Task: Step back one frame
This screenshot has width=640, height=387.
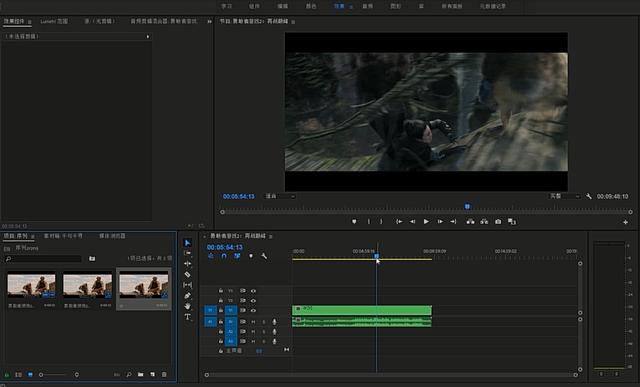Action: 412,222
